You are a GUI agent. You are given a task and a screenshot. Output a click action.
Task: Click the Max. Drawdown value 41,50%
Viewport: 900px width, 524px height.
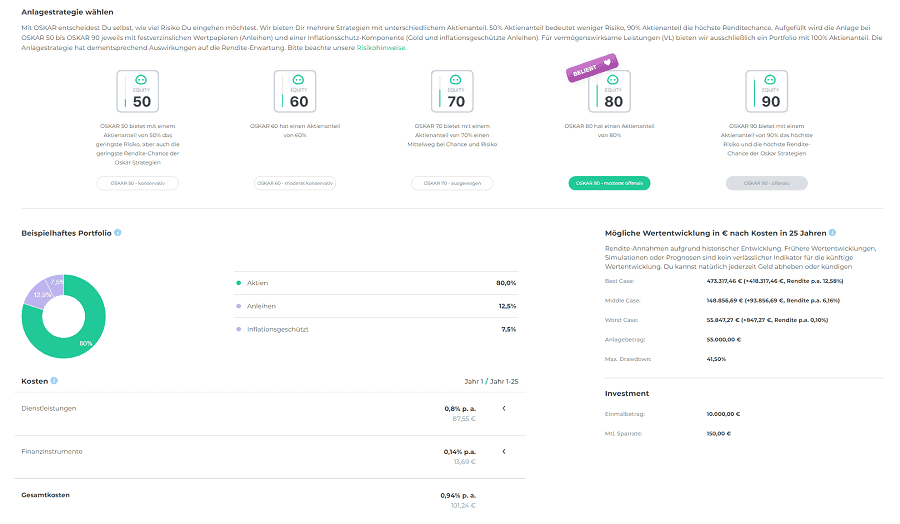(x=716, y=359)
